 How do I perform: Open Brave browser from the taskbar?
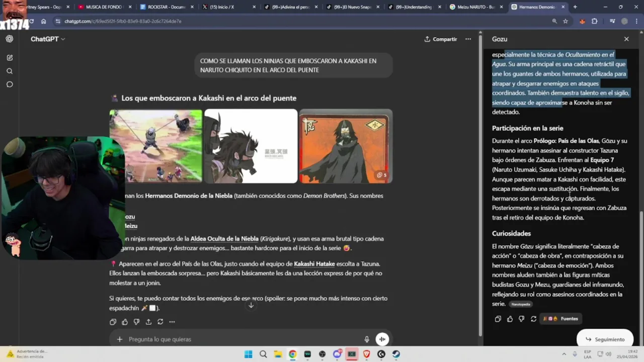coord(366,354)
